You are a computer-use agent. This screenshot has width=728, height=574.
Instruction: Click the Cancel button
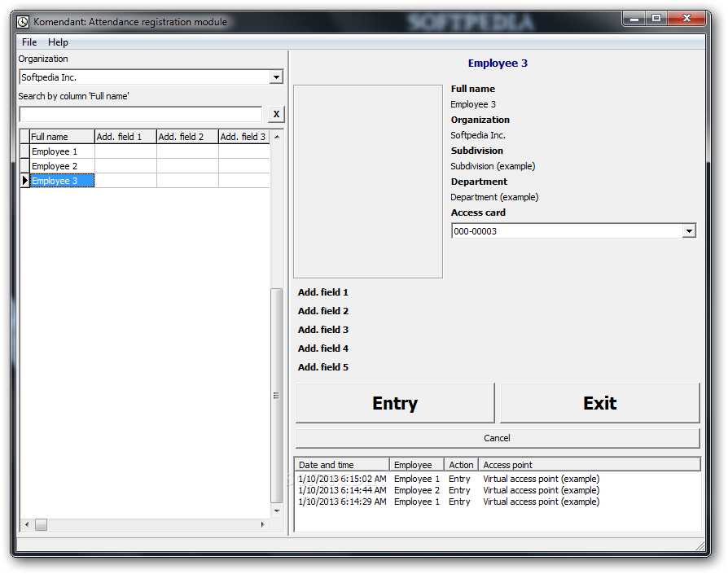(x=498, y=438)
